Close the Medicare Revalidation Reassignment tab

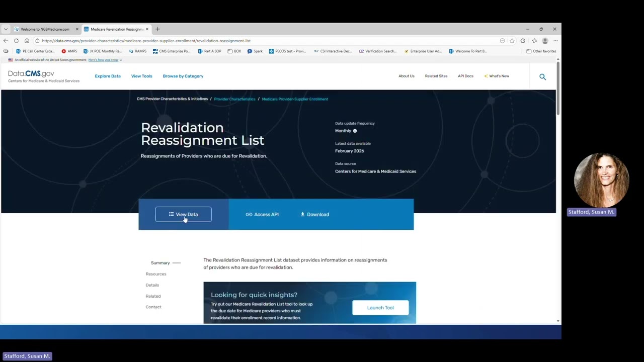pyautogui.click(x=147, y=29)
